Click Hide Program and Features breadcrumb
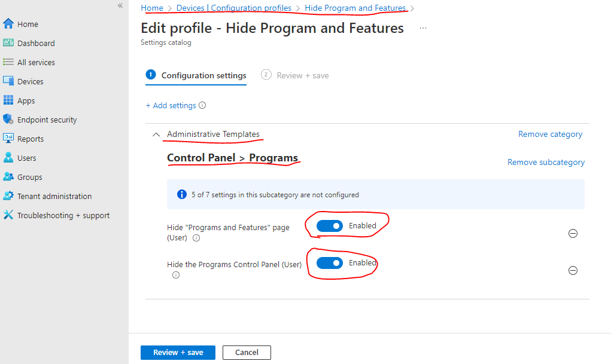 click(x=355, y=8)
